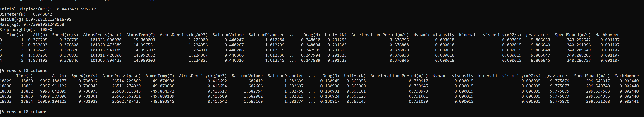Click the 299.531208 speed of sound value
Screen dimensions: 644x117
click(598, 101)
